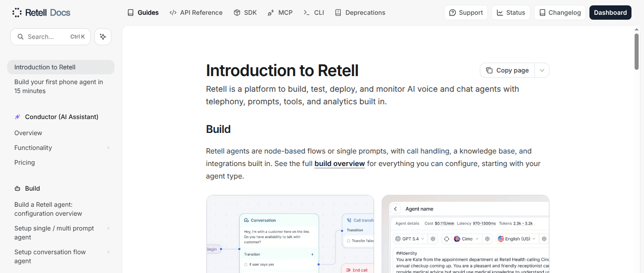This screenshot has height=273, width=644.
Task: Click the robot icon beside the Build section
Action: pos(17,188)
